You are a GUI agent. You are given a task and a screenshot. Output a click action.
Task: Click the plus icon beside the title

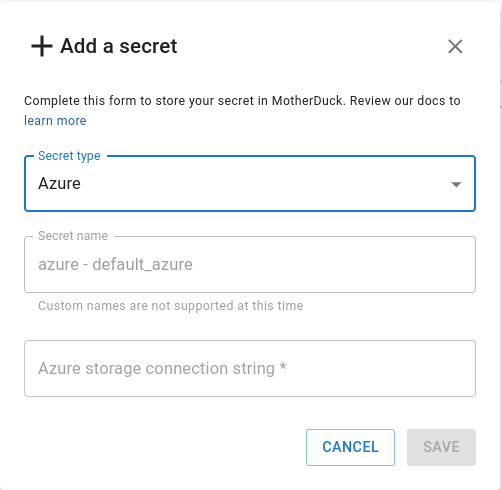(x=42, y=46)
